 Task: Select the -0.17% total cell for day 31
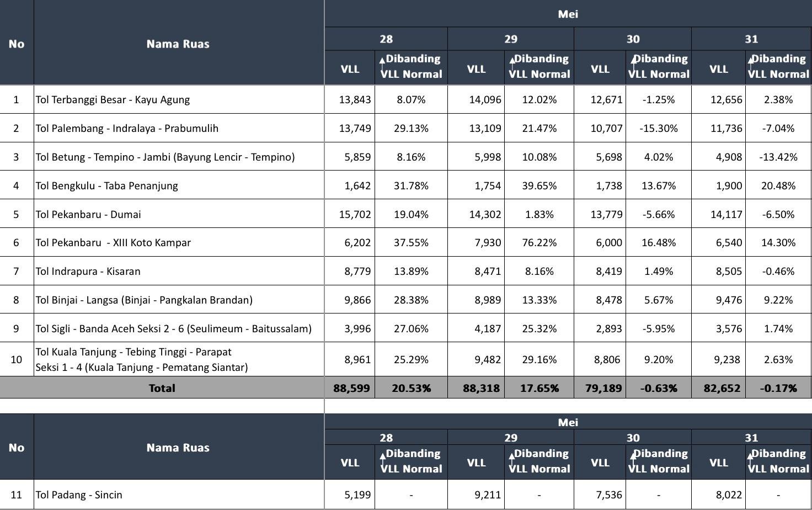click(x=778, y=388)
